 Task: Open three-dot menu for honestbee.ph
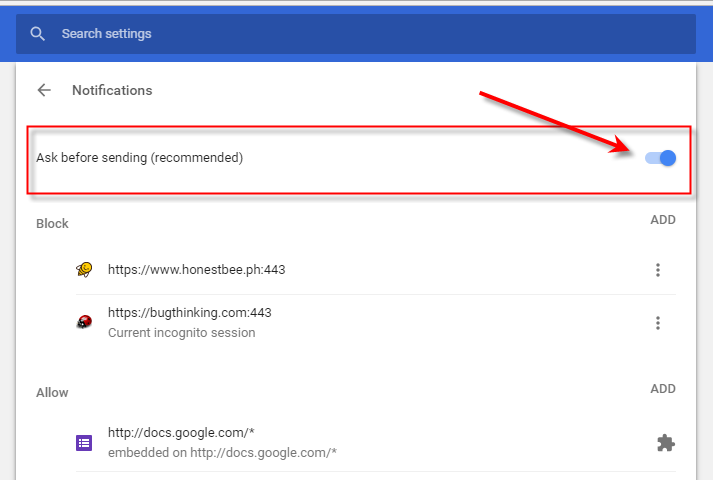pos(658,270)
